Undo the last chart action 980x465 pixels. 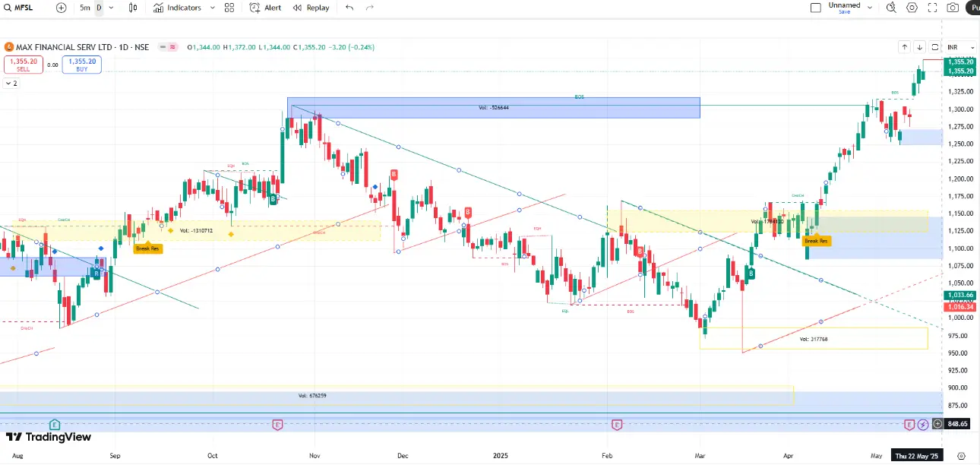click(x=349, y=8)
